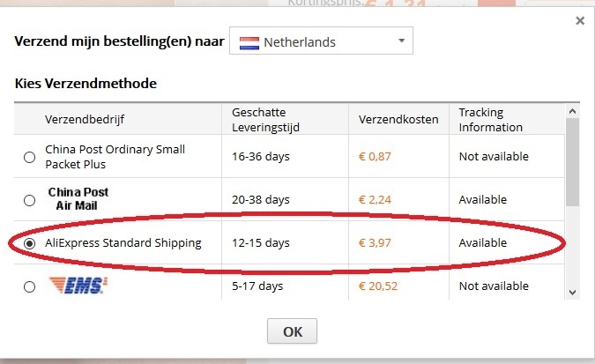Click the Verzendbedrijf column header

coord(86,120)
